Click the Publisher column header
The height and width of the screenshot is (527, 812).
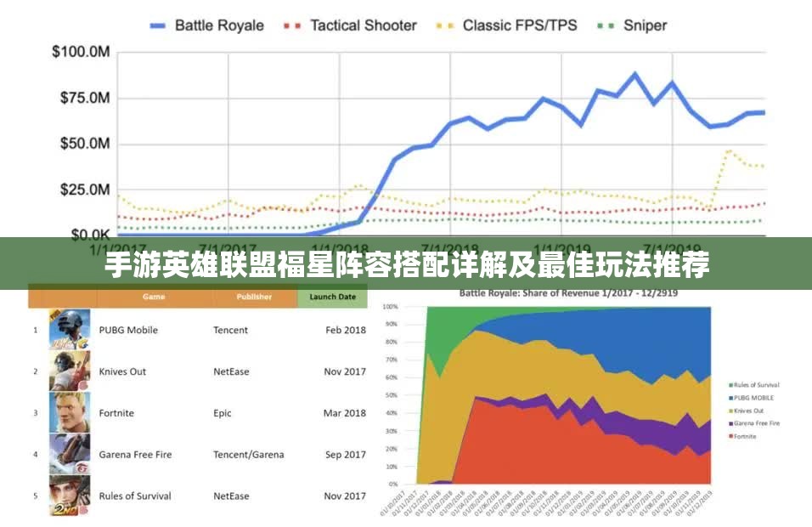[x=254, y=297]
